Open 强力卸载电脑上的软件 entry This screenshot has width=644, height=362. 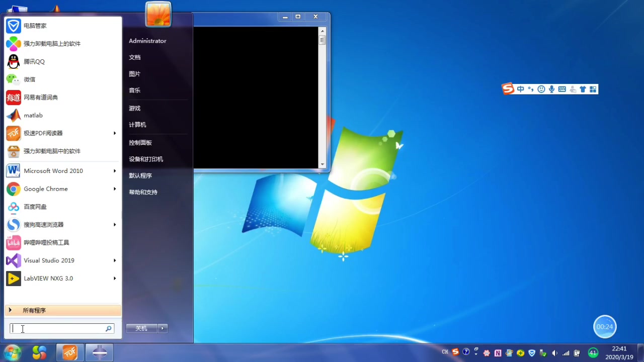coord(63,44)
